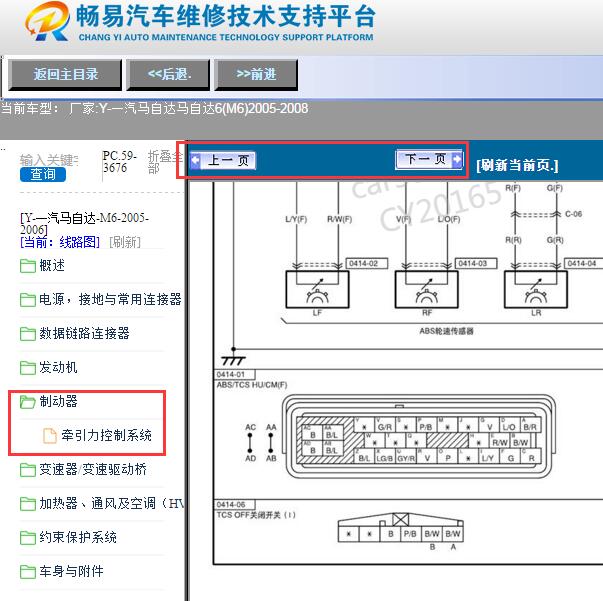The width and height of the screenshot is (603, 601).
Task: Go forward with the >>前进 button
Action: [256, 75]
